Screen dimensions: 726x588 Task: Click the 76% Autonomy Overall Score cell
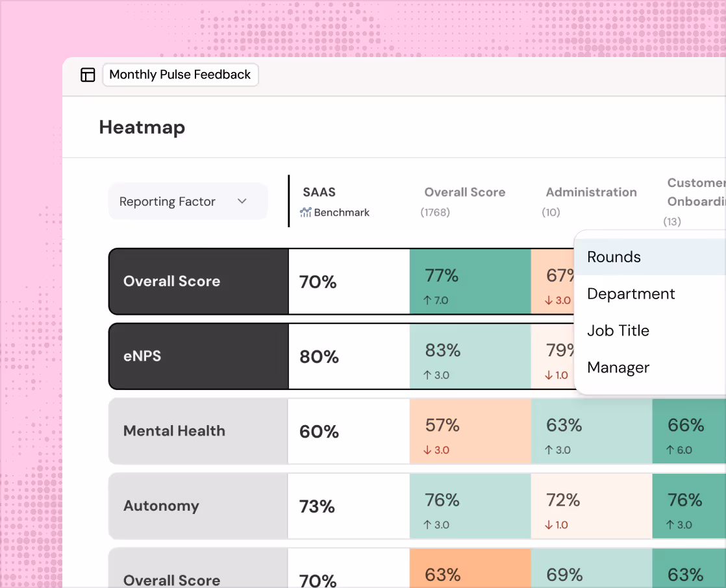(x=470, y=506)
